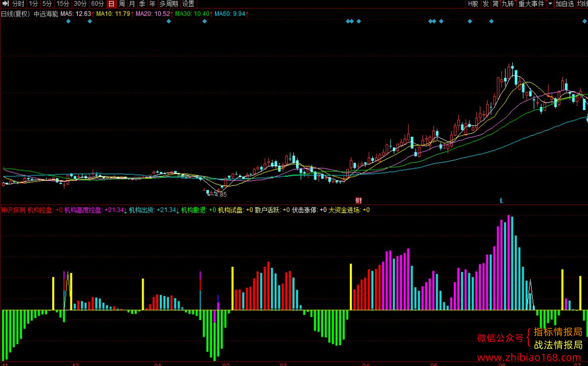Click the 机构控盘: +0 indicator label
The image size is (588, 366).
[45, 210]
